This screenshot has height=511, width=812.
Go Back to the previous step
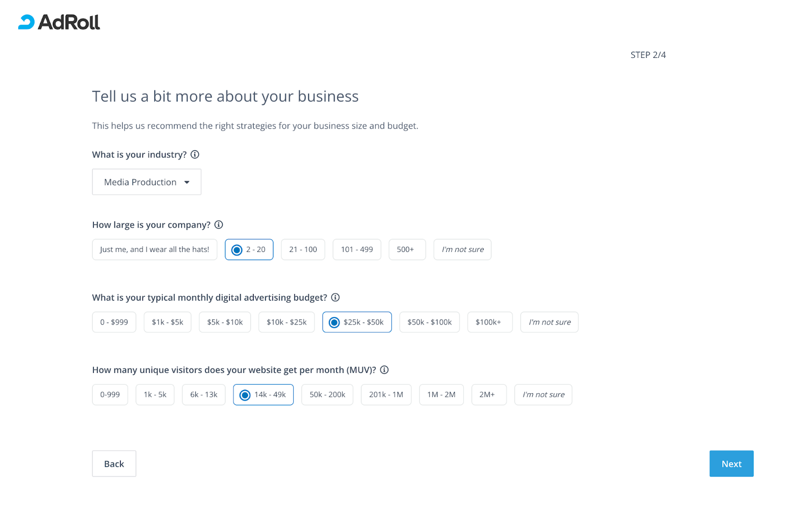[114, 464]
